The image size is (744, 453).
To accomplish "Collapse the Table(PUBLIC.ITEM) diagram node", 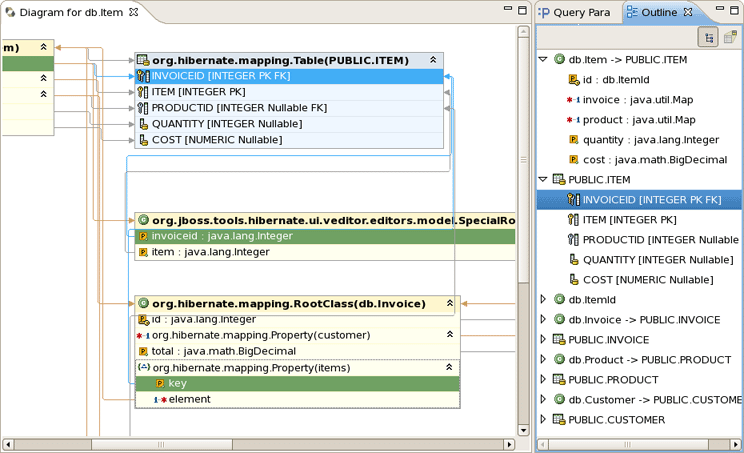I will (433, 61).
